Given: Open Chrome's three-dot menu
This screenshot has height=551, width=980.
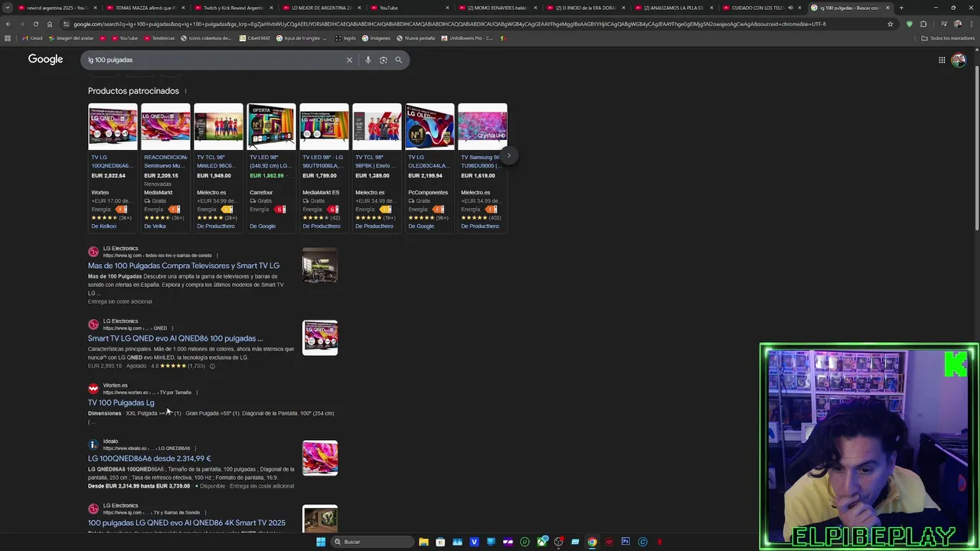Looking at the screenshot, I should (972, 24).
